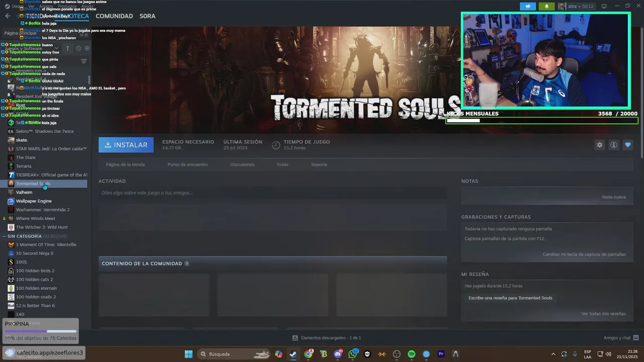
Task: Click the library sort-ascending arrow icon
Action: (68, 48)
